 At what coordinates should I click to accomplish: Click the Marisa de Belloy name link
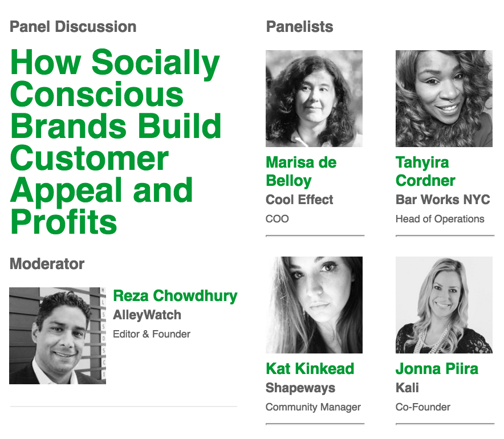click(301, 171)
